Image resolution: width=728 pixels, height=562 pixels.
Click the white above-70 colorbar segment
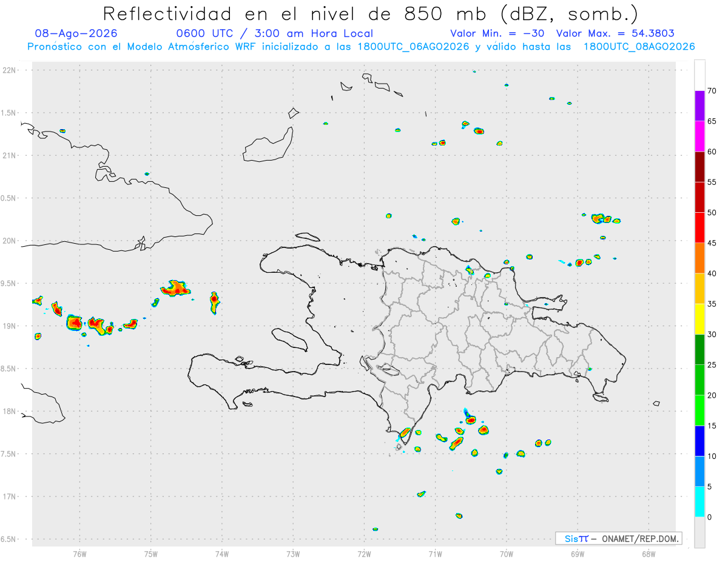tap(699, 75)
